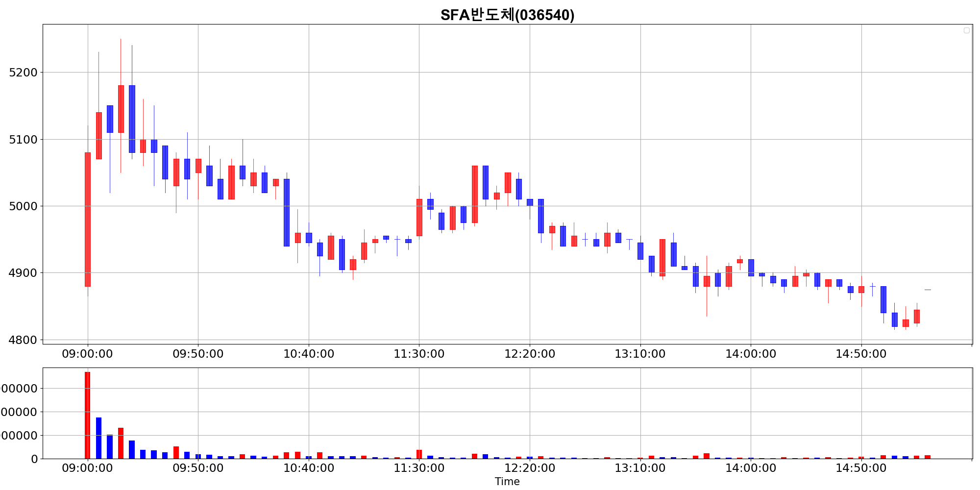Select the 4800 price axis label
This screenshot has height=490, width=980.
pos(23,340)
